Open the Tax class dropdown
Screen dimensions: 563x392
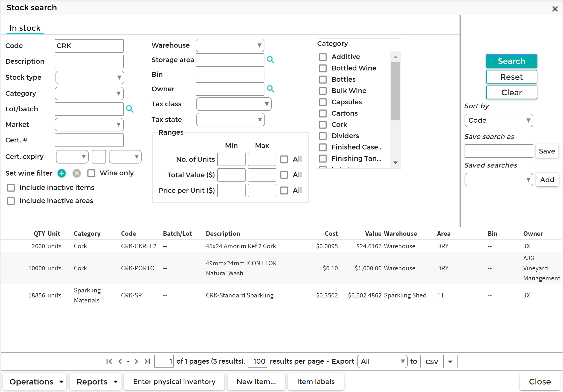point(234,104)
